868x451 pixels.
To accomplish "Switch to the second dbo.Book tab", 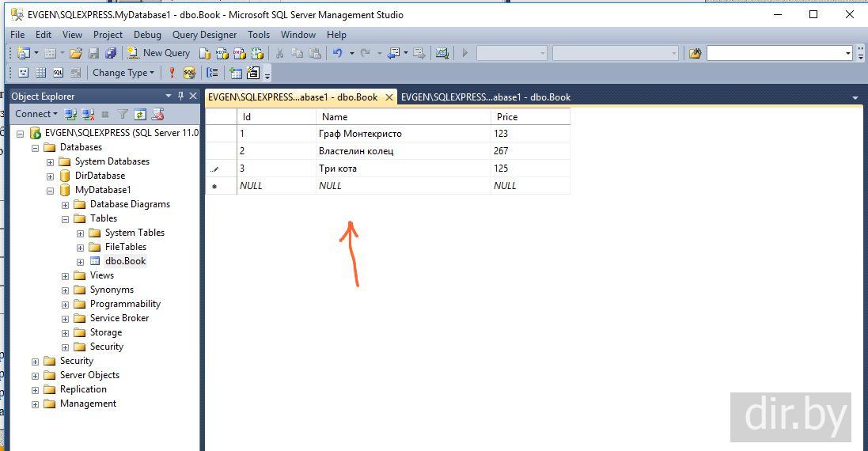I will point(485,97).
